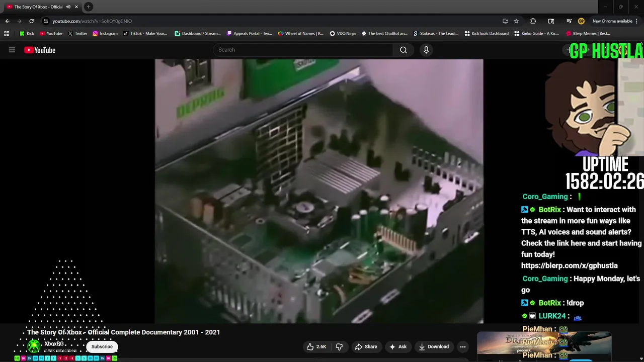Viewport: 644px width, 362px height.
Task: Click the YouTube address bar URL
Action: coord(92,21)
